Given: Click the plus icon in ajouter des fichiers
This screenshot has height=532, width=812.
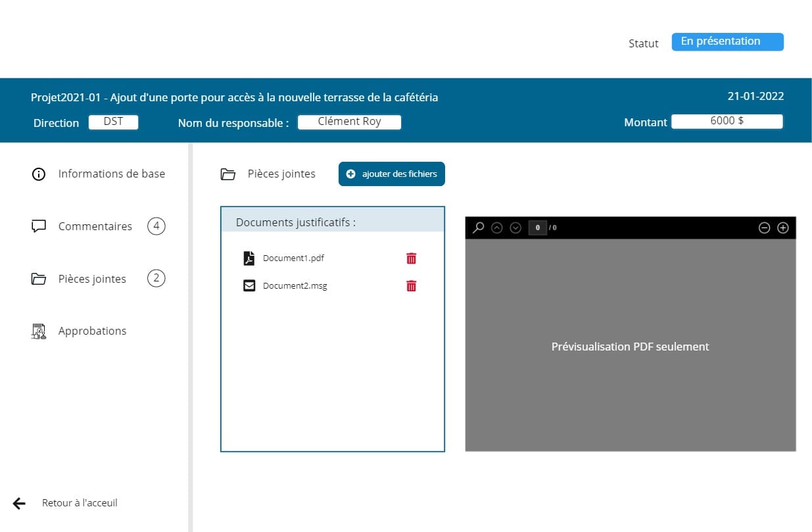Looking at the screenshot, I should pyautogui.click(x=350, y=174).
